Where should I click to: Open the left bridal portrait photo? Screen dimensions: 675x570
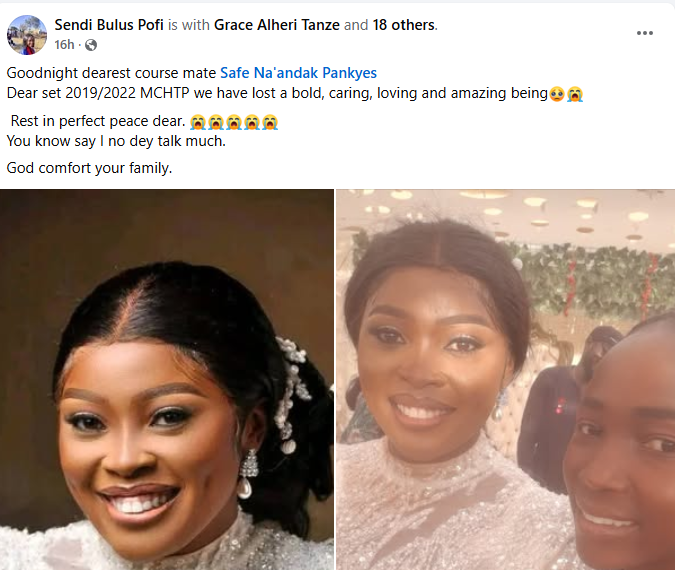pyautogui.click(x=166, y=380)
